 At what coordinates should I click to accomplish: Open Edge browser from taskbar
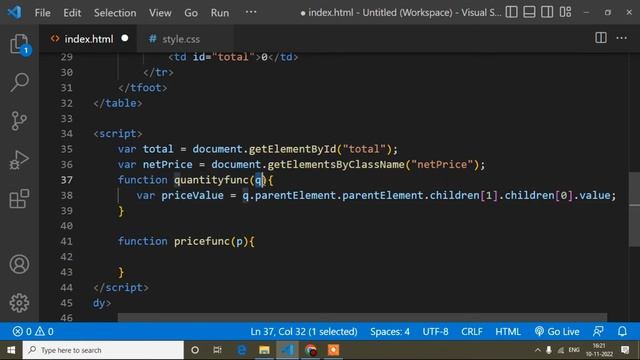tap(242, 350)
